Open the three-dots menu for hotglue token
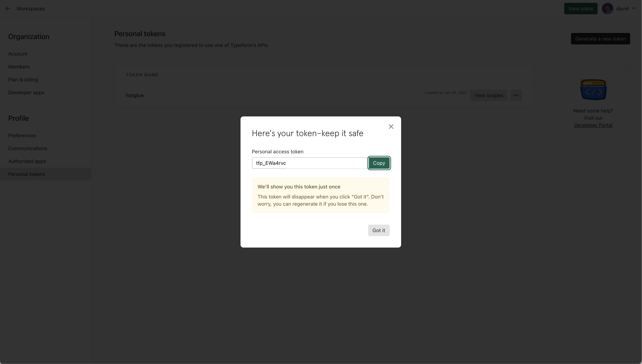The width and height of the screenshot is (642, 364). [516, 95]
